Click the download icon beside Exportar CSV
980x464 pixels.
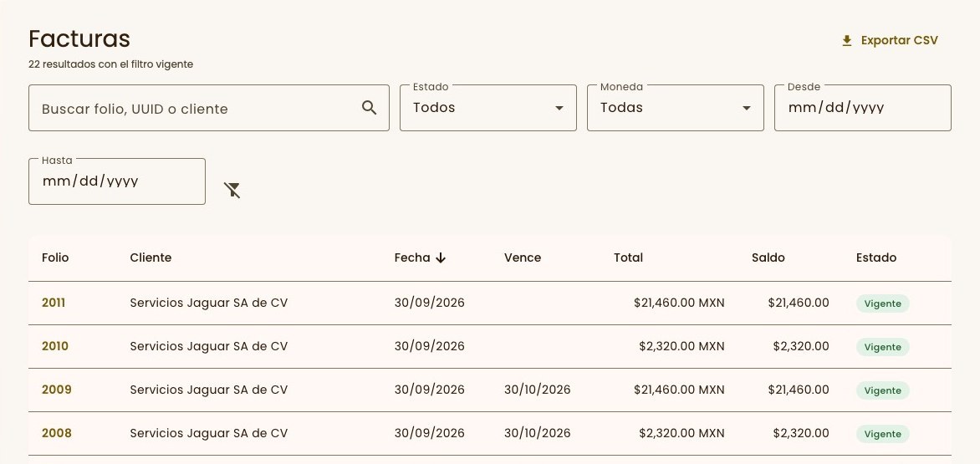pyautogui.click(x=847, y=41)
